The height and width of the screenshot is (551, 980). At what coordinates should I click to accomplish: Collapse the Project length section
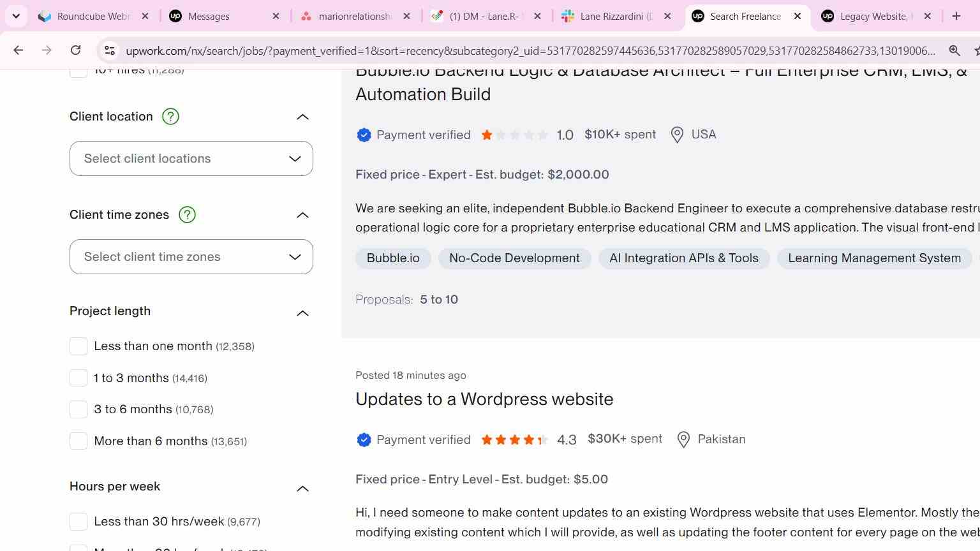click(x=302, y=313)
